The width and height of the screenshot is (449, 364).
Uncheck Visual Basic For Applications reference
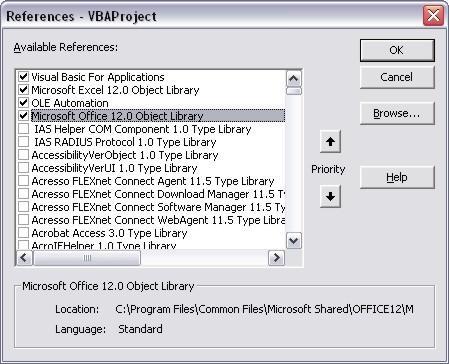[x=23, y=77]
